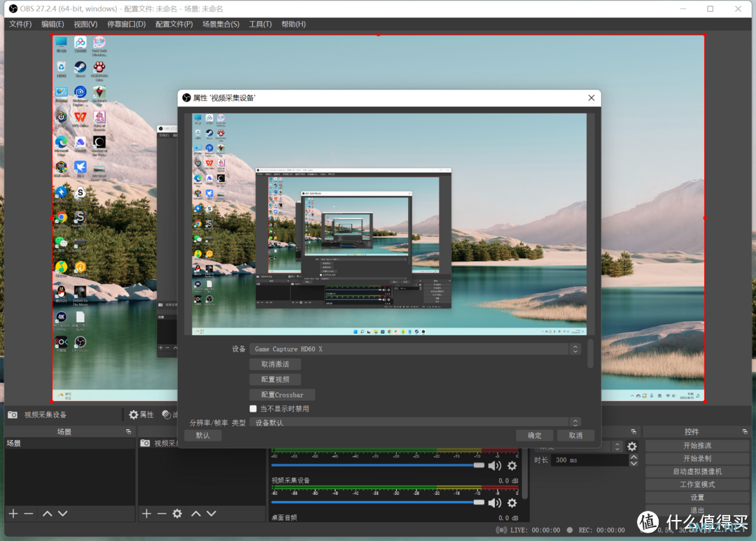Click the LIVE broadcast status icon
Screen dimensions: 756x541
[501, 530]
